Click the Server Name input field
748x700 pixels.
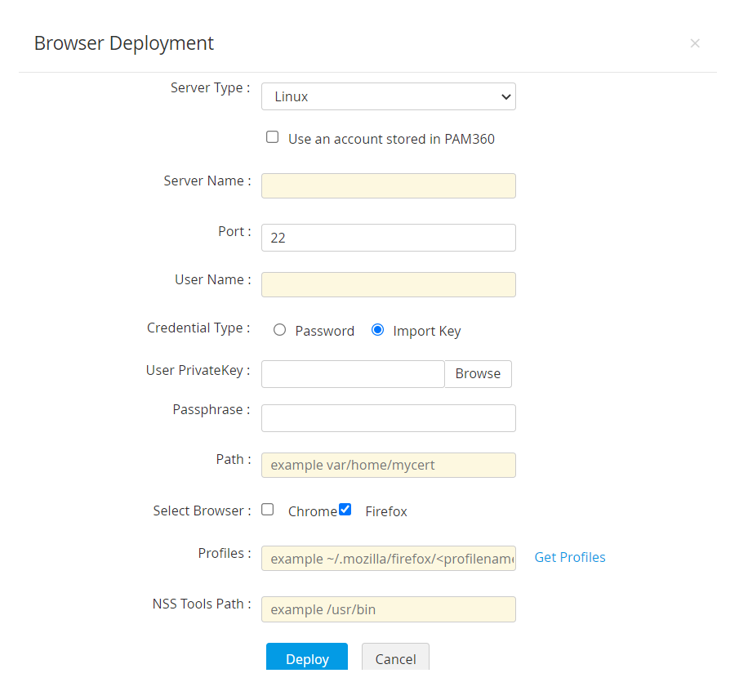(x=388, y=185)
